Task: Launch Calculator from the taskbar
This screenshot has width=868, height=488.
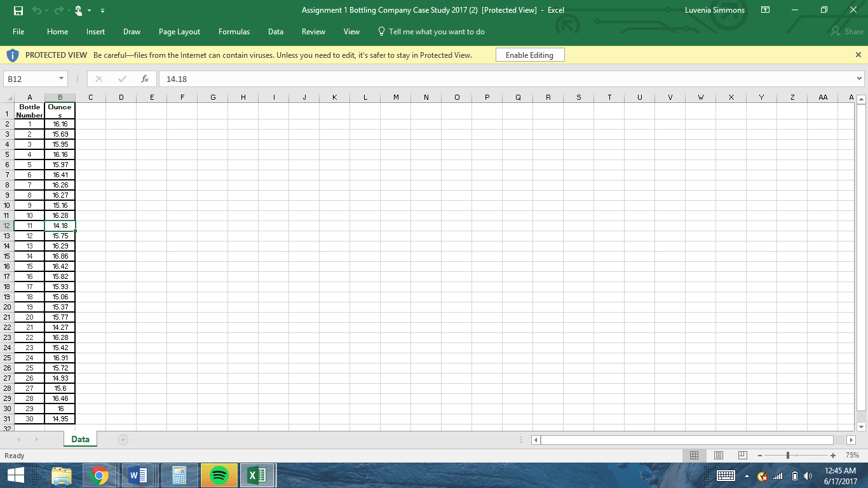Action: pyautogui.click(x=180, y=475)
